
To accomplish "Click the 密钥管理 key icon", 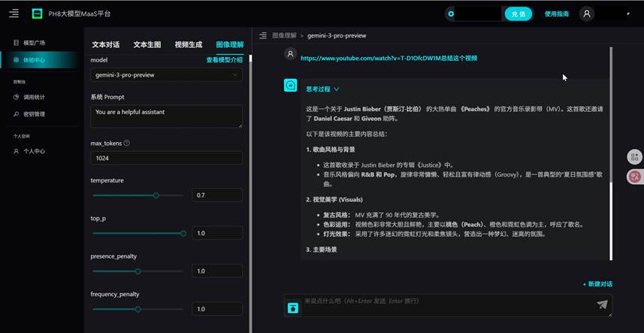I will tap(16, 114).
